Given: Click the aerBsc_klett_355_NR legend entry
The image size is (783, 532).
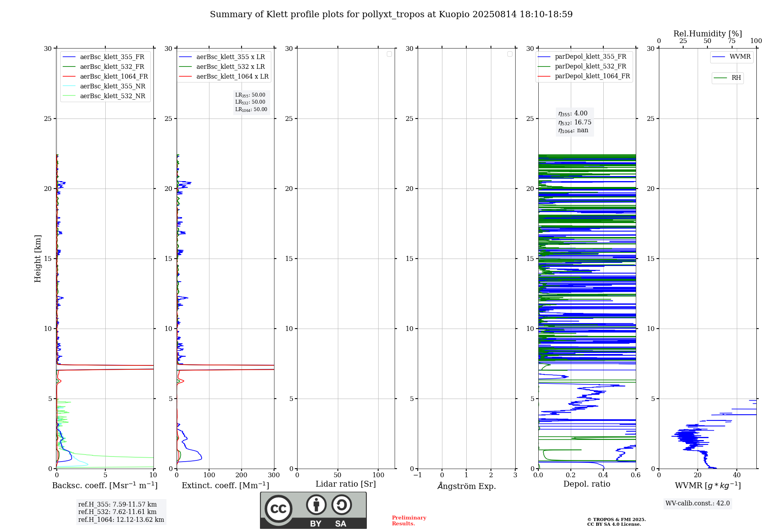Looking at the screenshot, I should click(x=104, y=86).
